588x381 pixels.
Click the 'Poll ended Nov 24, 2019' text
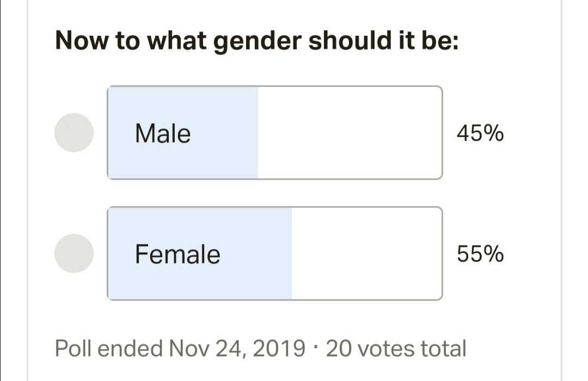[180, 348]
